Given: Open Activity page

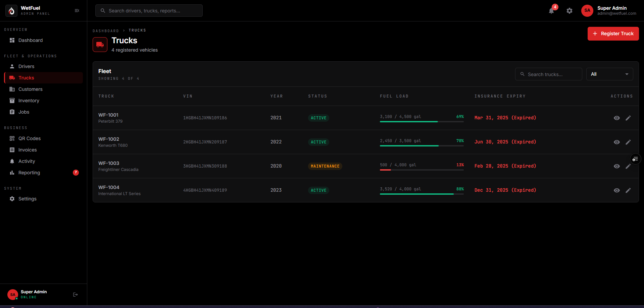Looking at the screenshot, I should pos(43,161).
